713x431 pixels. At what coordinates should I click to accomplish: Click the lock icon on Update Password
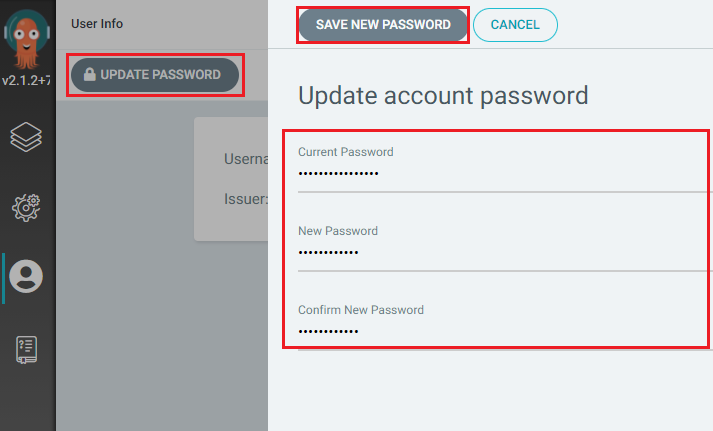[90, 75]
